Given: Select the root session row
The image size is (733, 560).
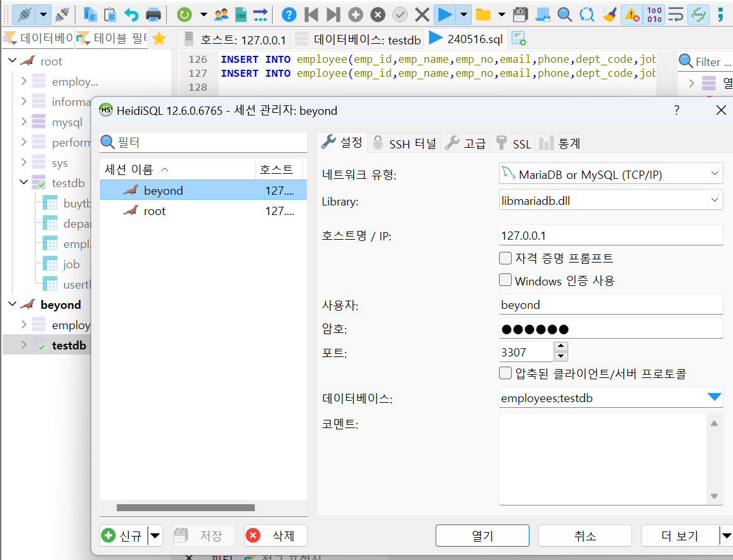Looking at the screenshot, I should pos(204,211).
